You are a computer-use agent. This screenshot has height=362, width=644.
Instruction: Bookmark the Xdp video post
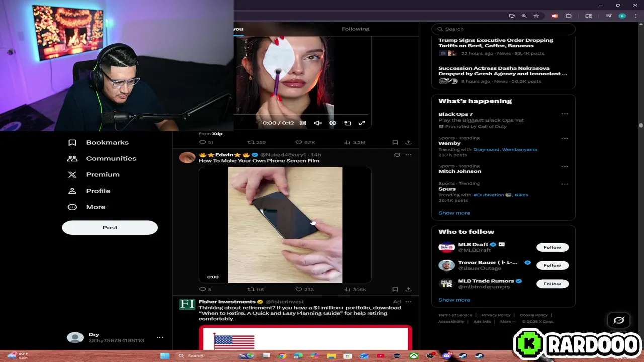click(x=395, y=142)
